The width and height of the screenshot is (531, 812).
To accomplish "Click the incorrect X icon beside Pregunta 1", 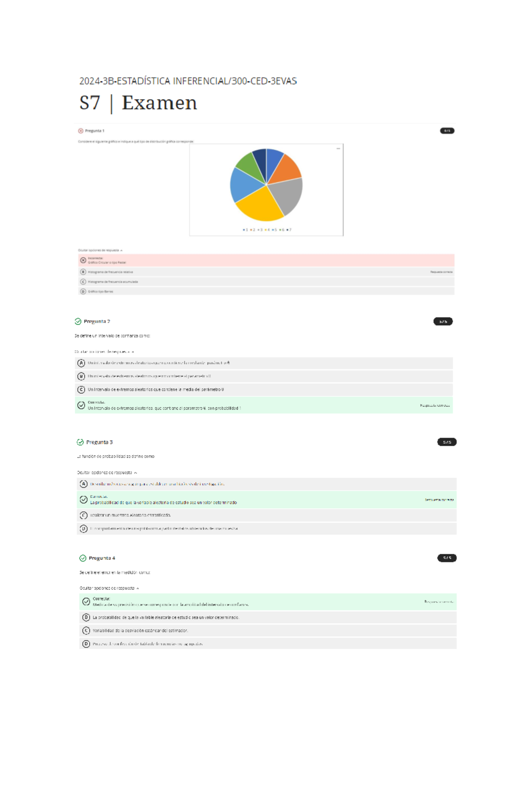I will pos(81,131).
